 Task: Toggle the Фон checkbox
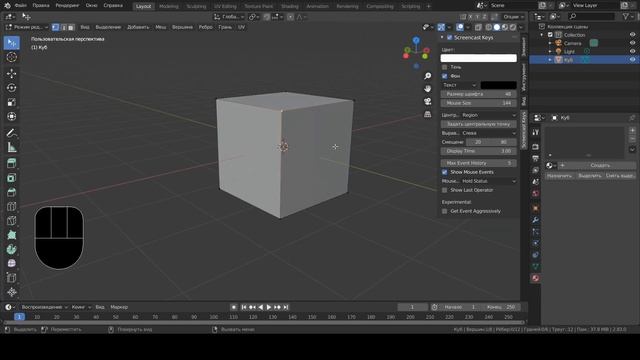pyautogui.click(x=444, y=76)
